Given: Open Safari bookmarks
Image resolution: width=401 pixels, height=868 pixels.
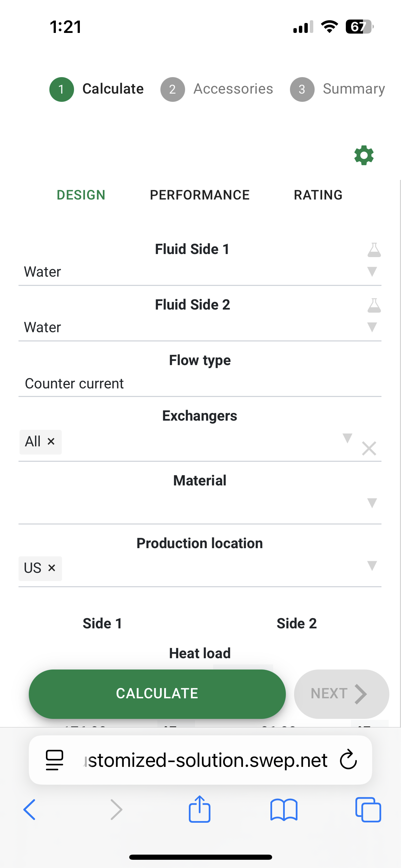Looking at the screenshot, I should (x=284, y=810).
